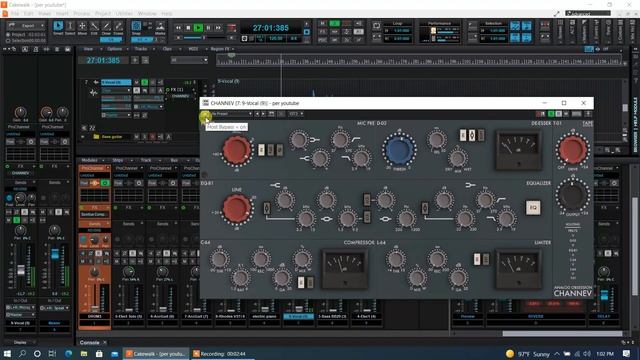Switch to Cakewalk taskbar button
The height and width of the screenshot is (360, 640).
[x=156, y=353]
